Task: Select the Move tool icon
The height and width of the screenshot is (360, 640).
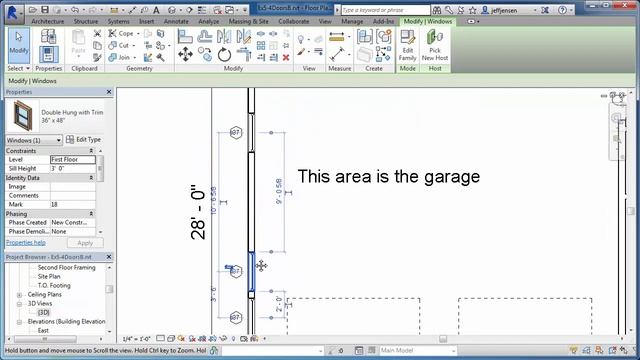Action: pyautogui.click(x=185, y=54)
